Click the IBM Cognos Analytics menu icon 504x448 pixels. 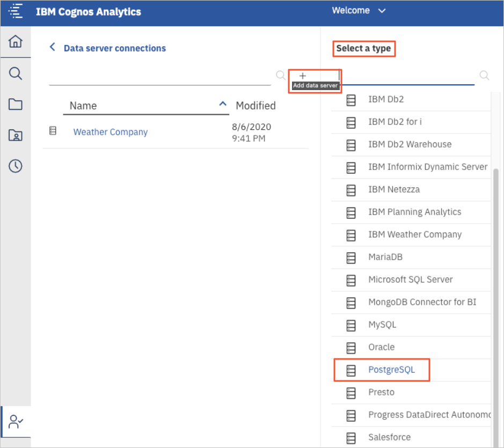[x=16, y=11]
